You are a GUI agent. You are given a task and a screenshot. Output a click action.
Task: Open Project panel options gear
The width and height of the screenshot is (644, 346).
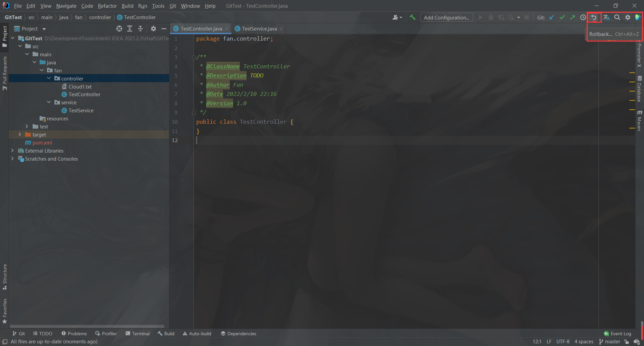click(x=153, y=29)
